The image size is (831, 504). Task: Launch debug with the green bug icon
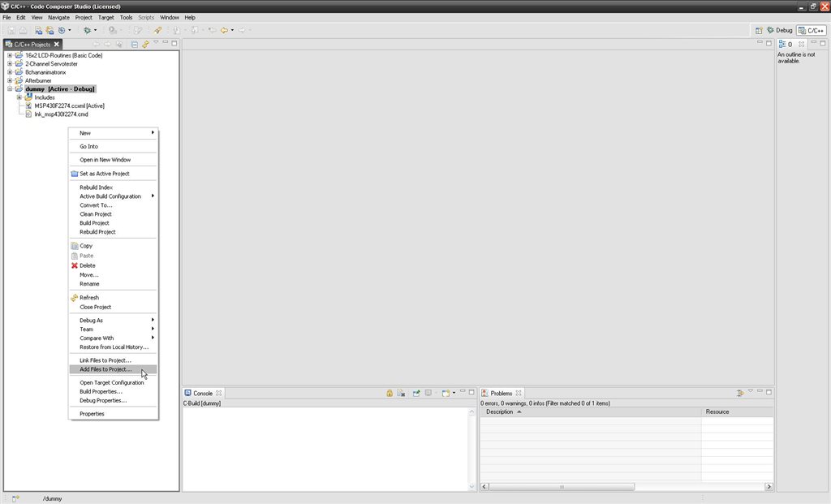tap(88, 30)
